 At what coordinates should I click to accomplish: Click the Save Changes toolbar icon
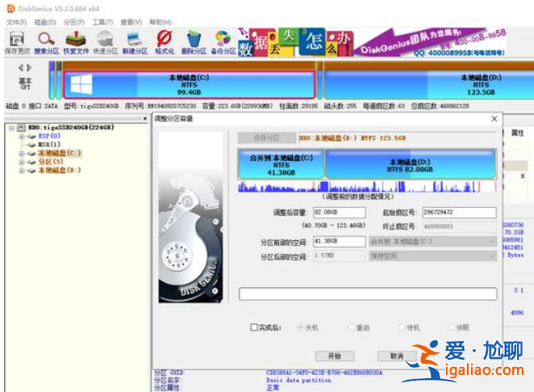[x=17, y=43]
